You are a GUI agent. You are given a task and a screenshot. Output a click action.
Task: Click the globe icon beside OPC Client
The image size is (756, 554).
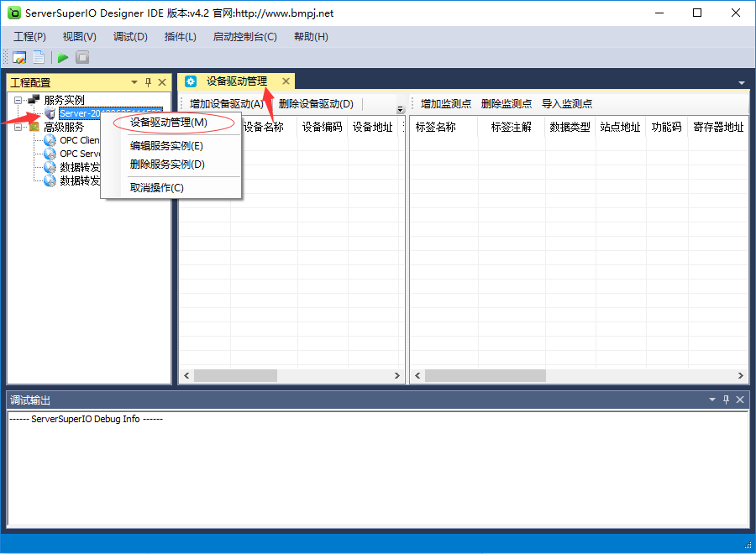tap(50, 140)
